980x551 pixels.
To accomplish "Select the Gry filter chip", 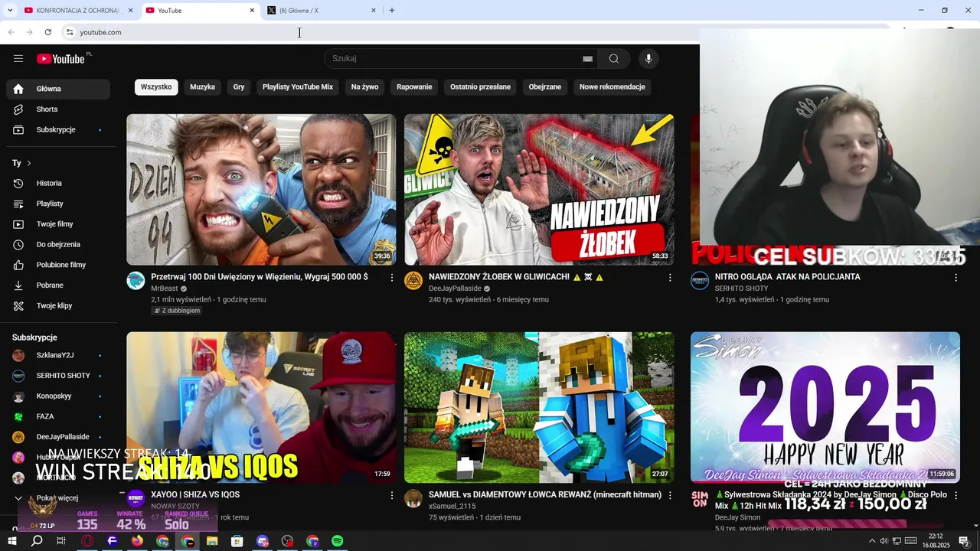I will (x=239, y=87).
